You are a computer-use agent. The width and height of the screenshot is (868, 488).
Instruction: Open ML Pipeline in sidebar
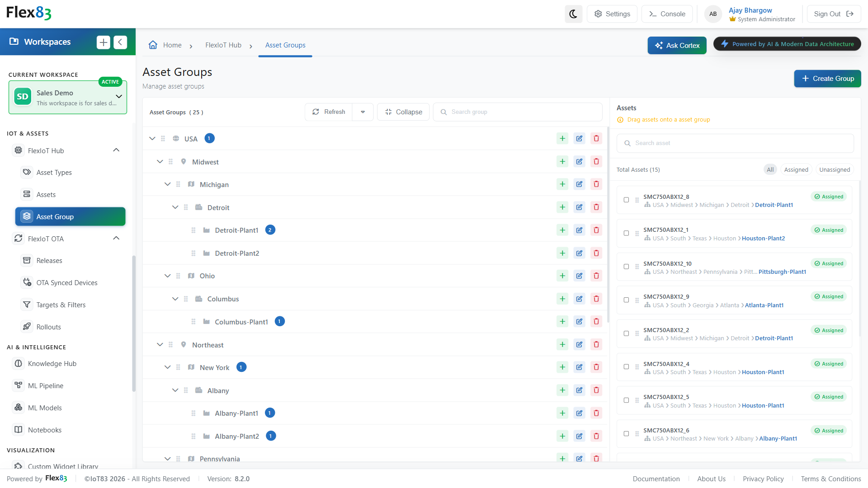(x=46, y=385)
